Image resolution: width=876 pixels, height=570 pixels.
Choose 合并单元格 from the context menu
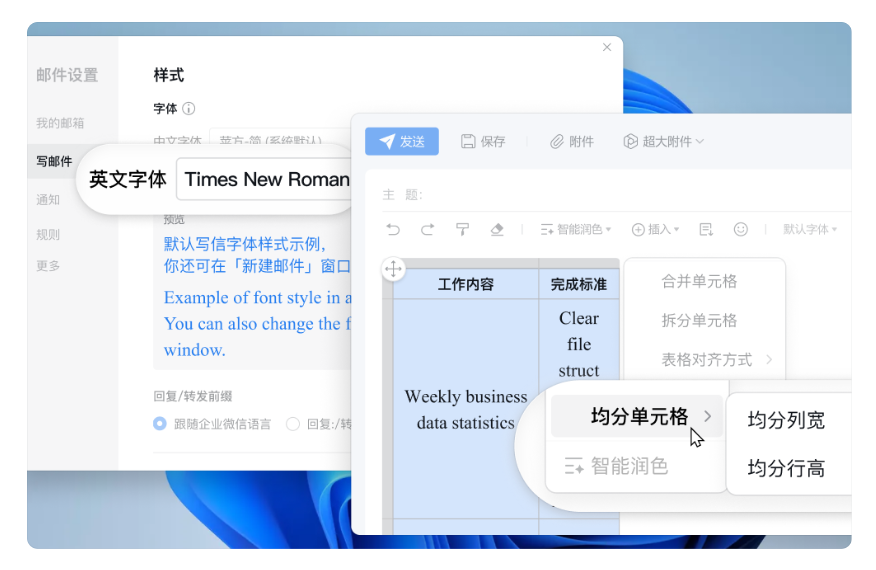click(699, 282)
